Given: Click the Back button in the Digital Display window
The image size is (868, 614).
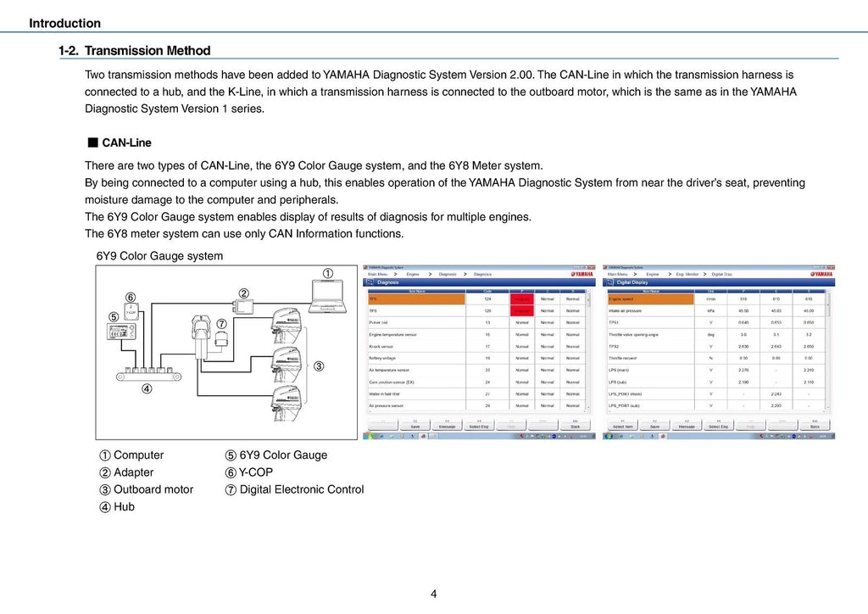Looking at the screenshot, I should (815, 426).
